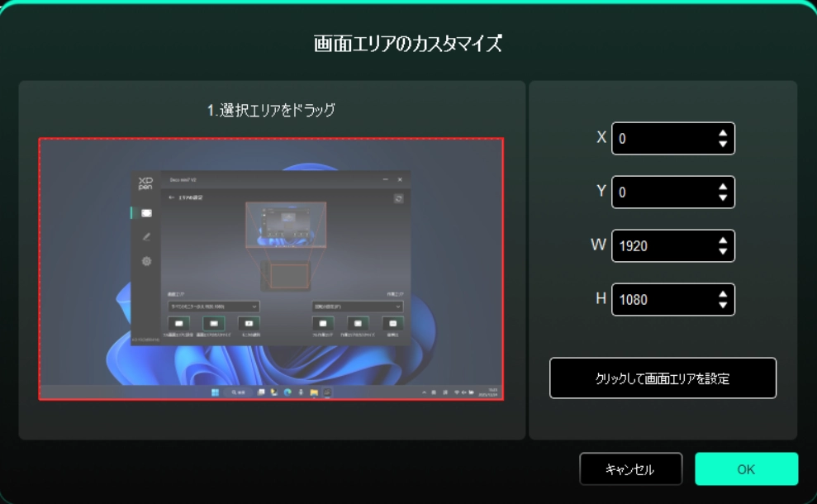Click the 画面エリアのカスタマイズ icon
Screen dimensions: 817x504
coord(213,324)
